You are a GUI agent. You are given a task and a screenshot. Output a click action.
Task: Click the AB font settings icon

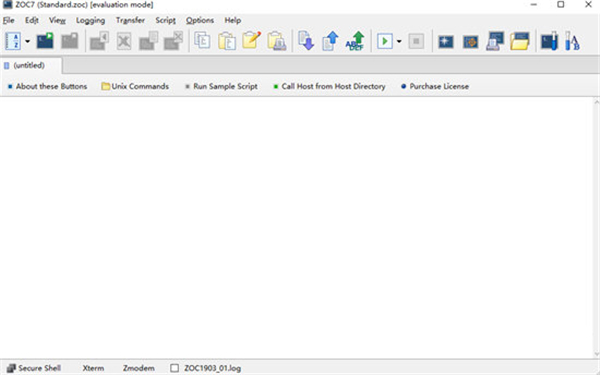(x=573, y=41)
